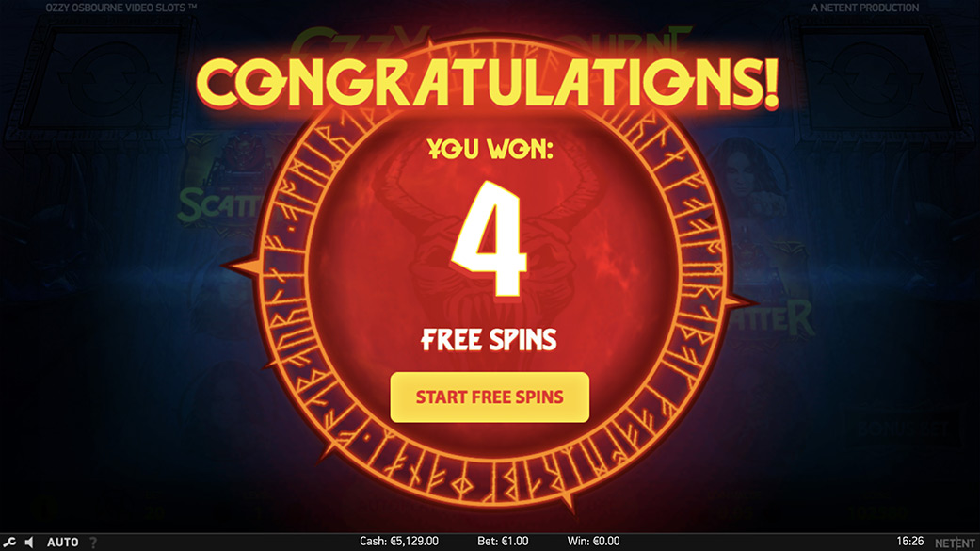The width and height of the screenshot is (980, 551).
Task: Click the YOU WON text
Action: 490,149
